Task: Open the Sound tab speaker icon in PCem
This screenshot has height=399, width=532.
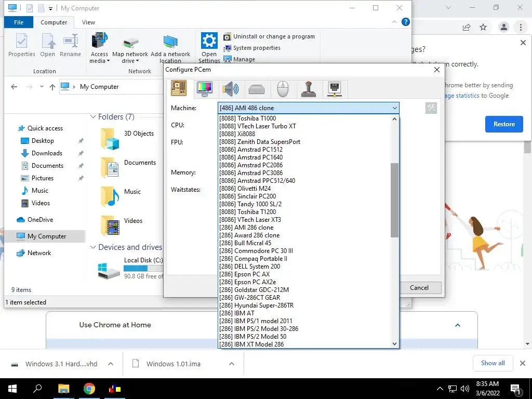Action: tap(230, 89)
